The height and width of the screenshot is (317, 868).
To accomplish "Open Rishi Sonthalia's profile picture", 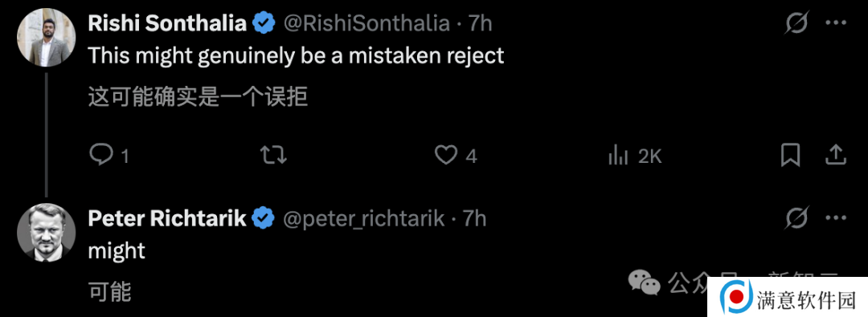I will (x=47, y=38).
